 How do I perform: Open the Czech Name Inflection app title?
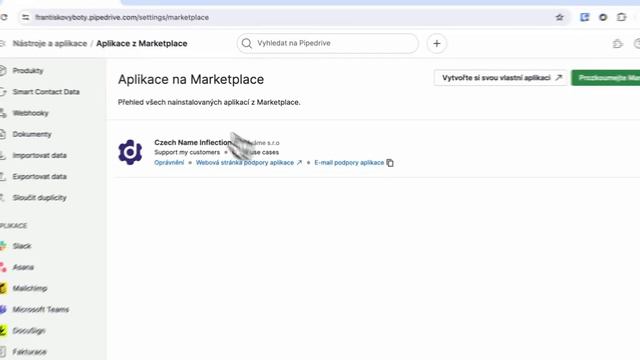tap(193, 142)
